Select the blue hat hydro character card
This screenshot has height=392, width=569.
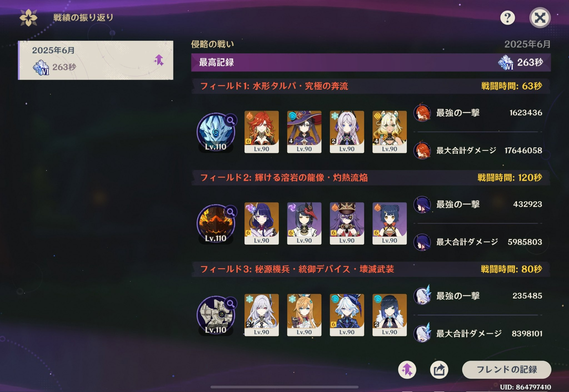point(347,315)
